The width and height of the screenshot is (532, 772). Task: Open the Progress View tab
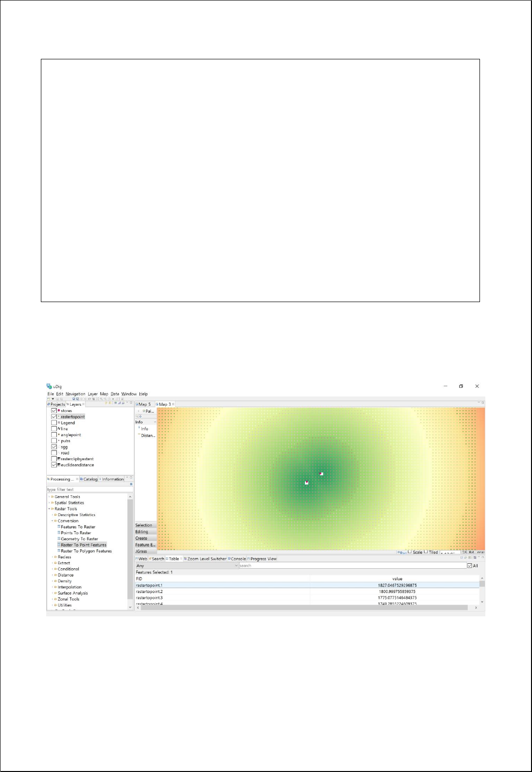click(262, 559)
